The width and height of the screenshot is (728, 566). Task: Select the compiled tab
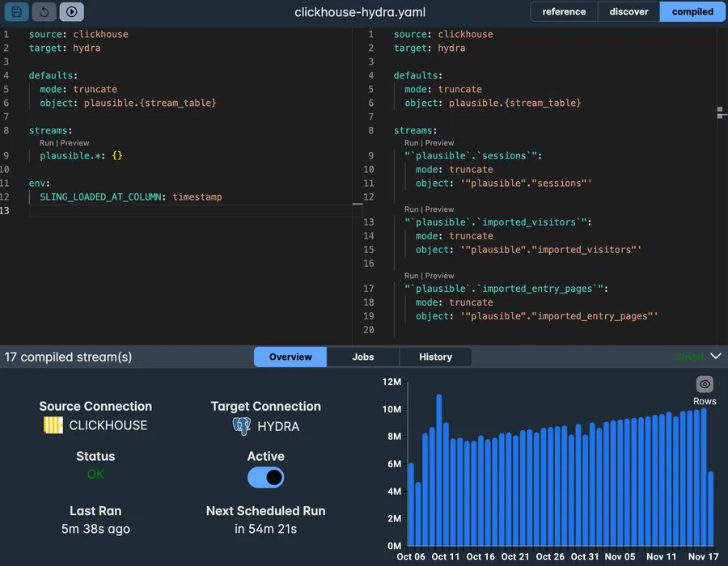[x=692, y=11]
